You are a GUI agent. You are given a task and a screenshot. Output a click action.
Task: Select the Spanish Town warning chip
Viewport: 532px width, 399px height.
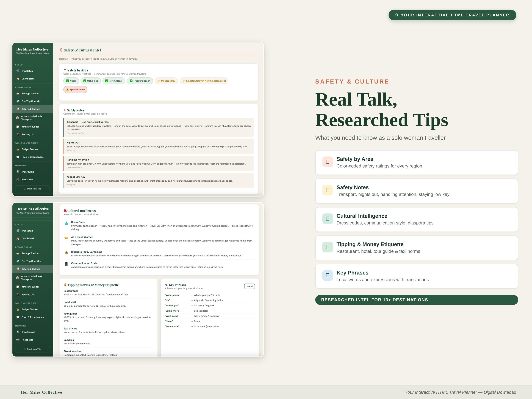tap(75, 90)
